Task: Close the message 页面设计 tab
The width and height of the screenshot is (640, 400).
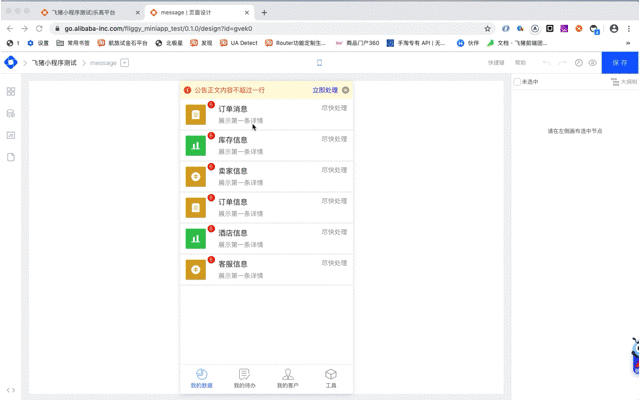Action: pyautogui.click(x=247, y=13)
